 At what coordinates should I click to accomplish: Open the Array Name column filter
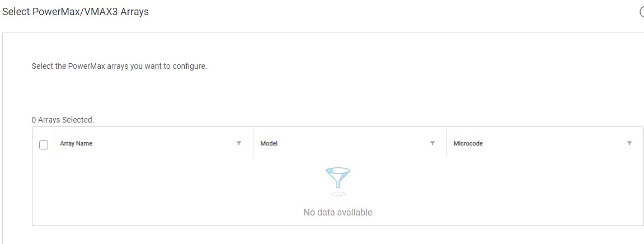[239, 144]
